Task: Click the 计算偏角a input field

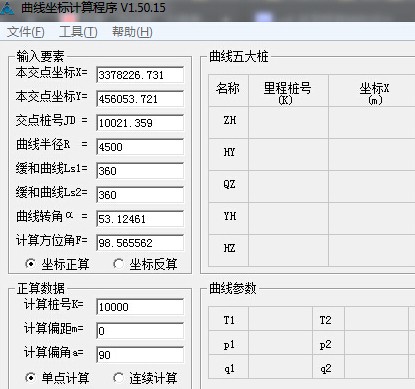Action: point(140,355)
